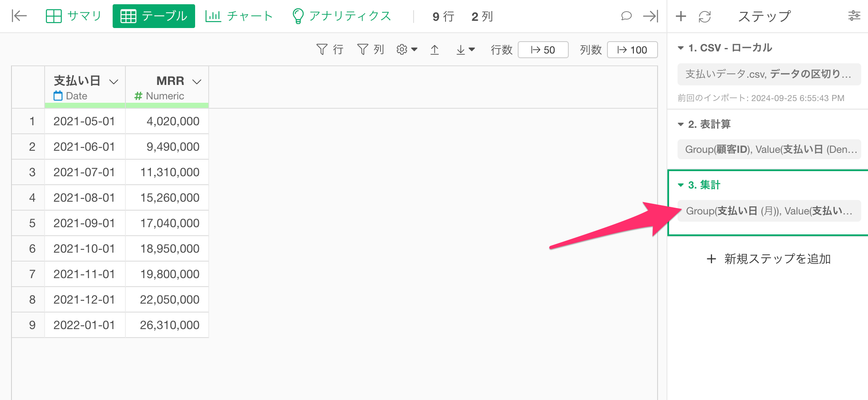This screenshot has width=868, height=400.
Task: Click the Date type calendar icon
Action: (58, 96)
